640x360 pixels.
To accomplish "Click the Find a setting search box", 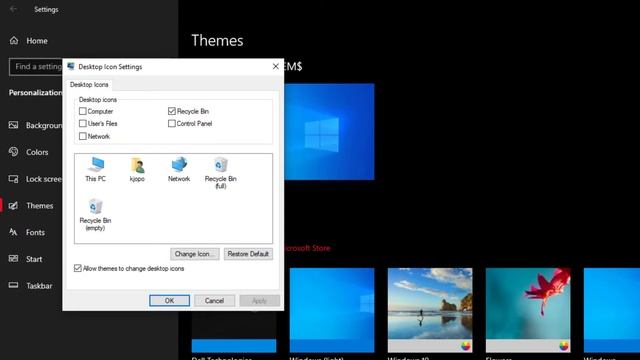I will click(x=36, y=67).
